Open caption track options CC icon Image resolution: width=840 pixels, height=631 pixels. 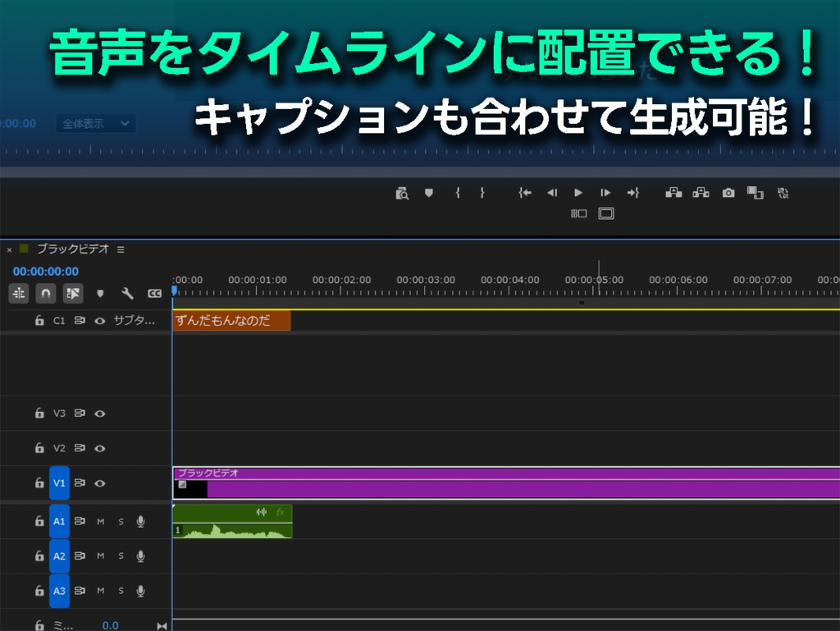coord(154,294)
